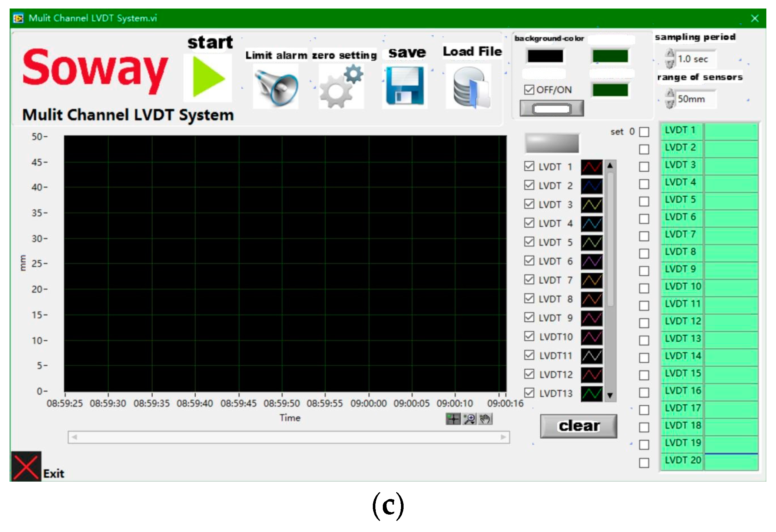
Task: Uncheck the LVDT 1 plot visibility checkbox
Action: point(529,166)
